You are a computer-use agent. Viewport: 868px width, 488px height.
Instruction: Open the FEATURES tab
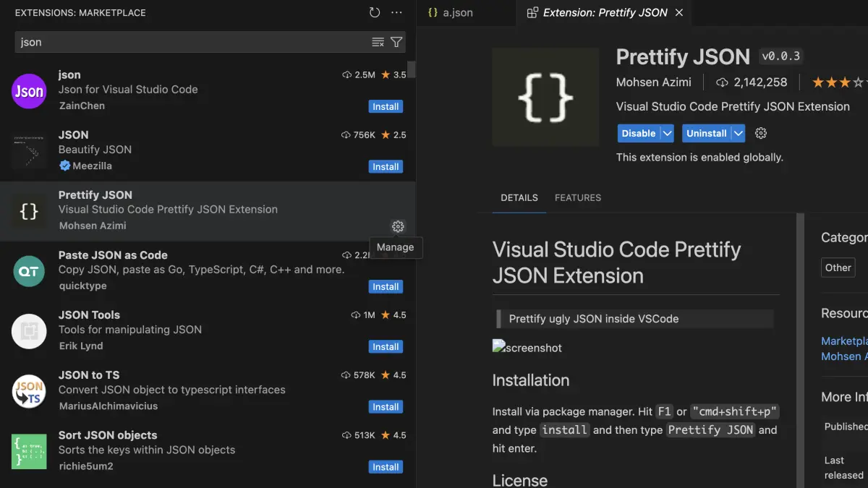[x=578, y=197]
